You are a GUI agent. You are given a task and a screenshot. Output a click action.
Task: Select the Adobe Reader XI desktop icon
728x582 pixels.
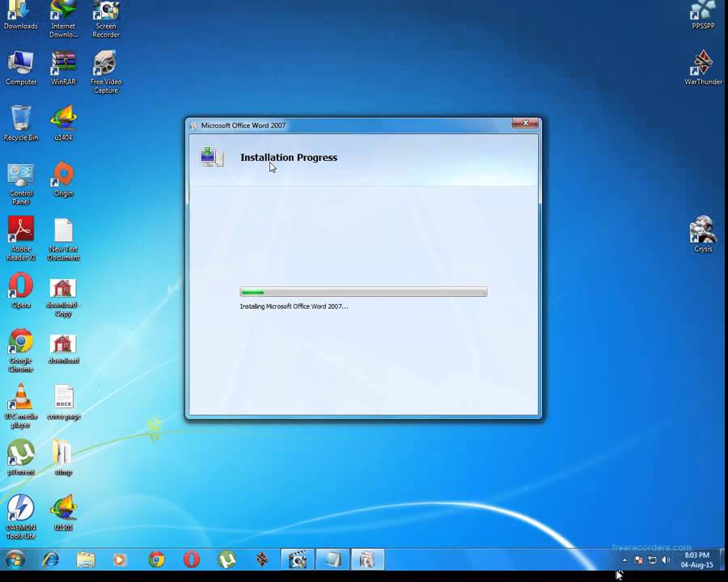point(21,238)
